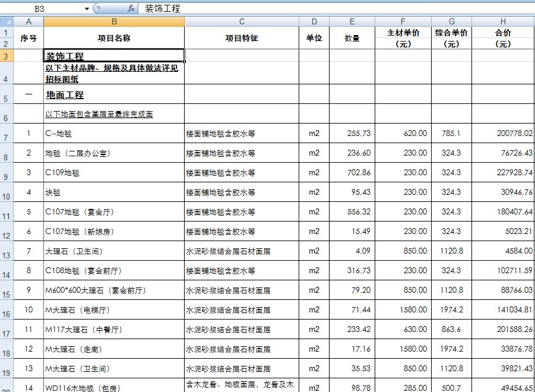Click total price 200778.02
Screen dimensions: 535x392
(504, 134)
